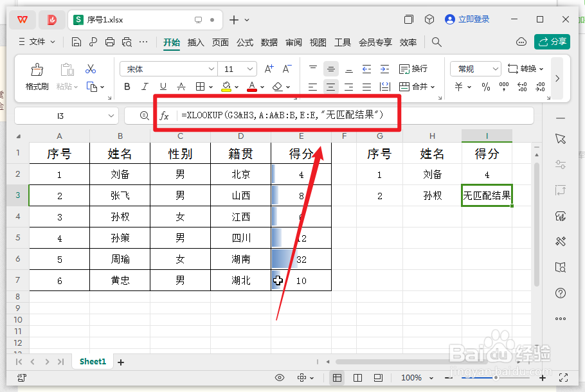Click the 立即登录 login link
Viewport: 585px width, 392px height.
click(467, 19)
